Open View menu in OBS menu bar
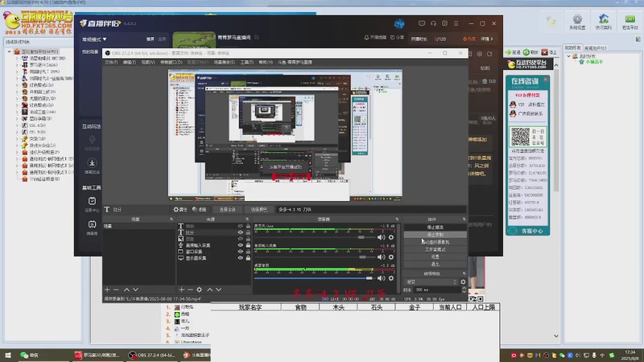Image resolution: width=644 pixels, height=362 pixels. coord(148,63)
